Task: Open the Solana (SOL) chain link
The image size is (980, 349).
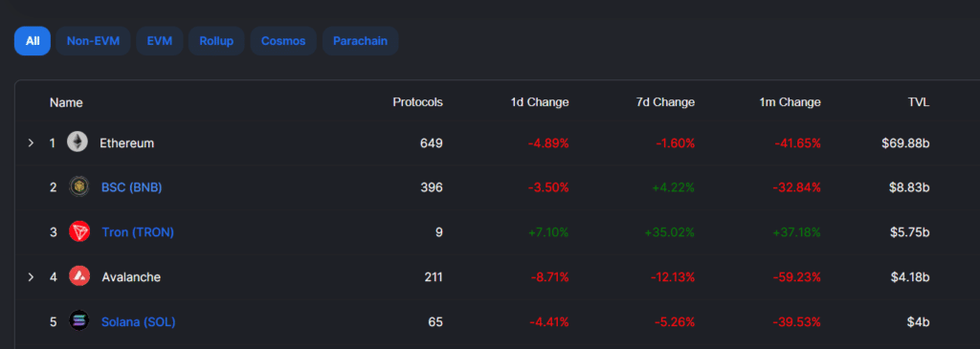Action: tap(138, 322)
